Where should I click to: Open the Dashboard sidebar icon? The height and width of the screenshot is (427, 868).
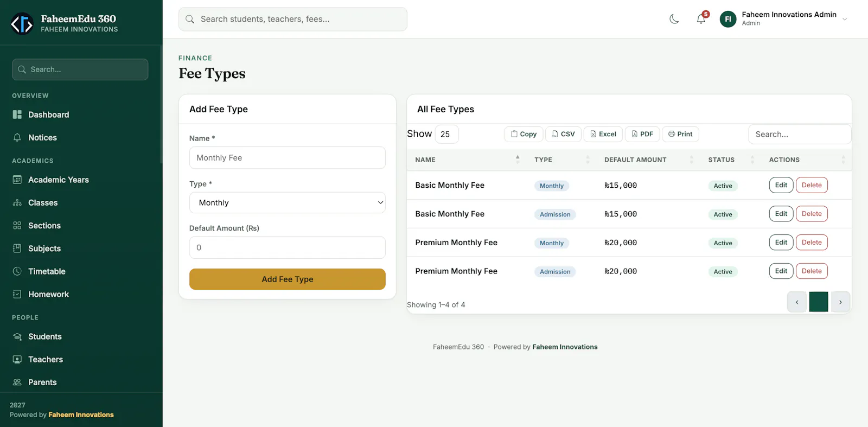pyautogui.click(x=17, y=114)
